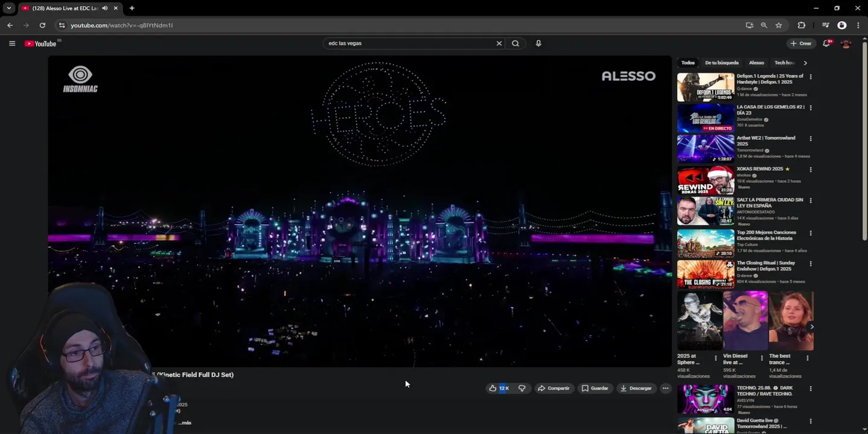Open options for The Closing Ritual video

[x=811, y=263]
